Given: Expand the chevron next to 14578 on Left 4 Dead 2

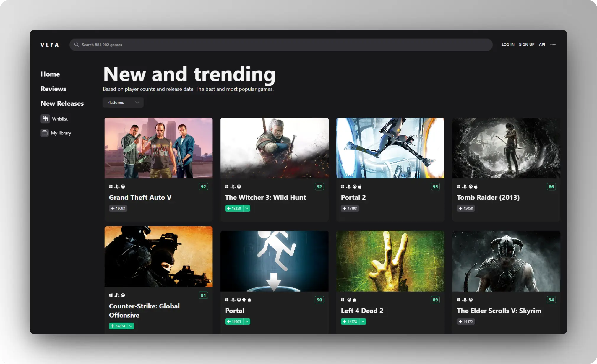Looking at the screenshot, I should (x=363, y=321).
